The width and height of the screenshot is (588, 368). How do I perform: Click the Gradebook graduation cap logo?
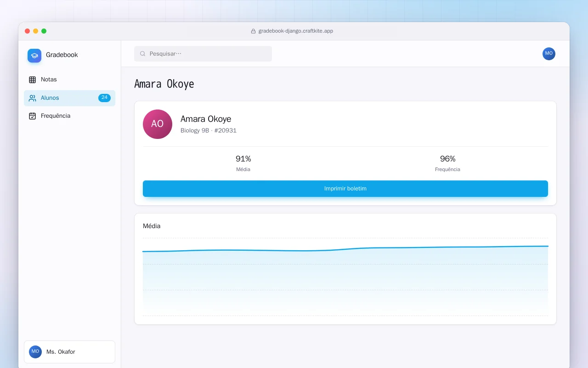point(34,56)
